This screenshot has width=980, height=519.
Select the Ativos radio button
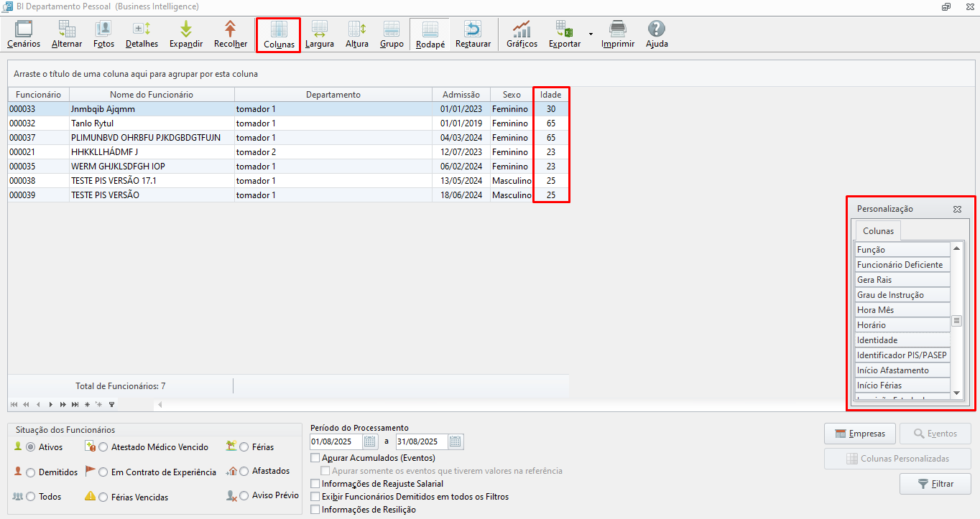pyautogui.click(x=31, y=447)
